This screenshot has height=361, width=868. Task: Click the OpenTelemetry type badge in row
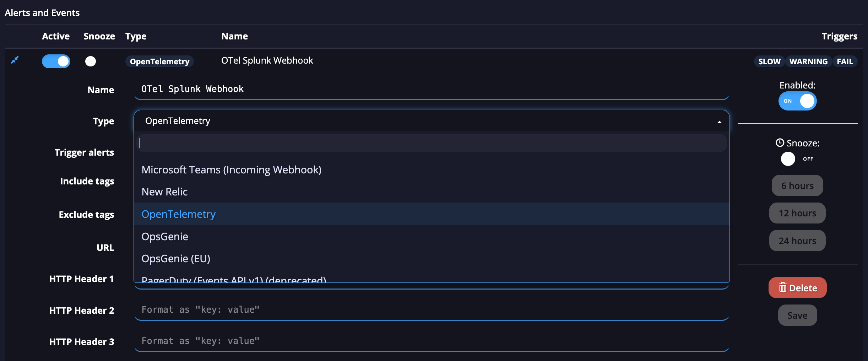coord(159,61)
